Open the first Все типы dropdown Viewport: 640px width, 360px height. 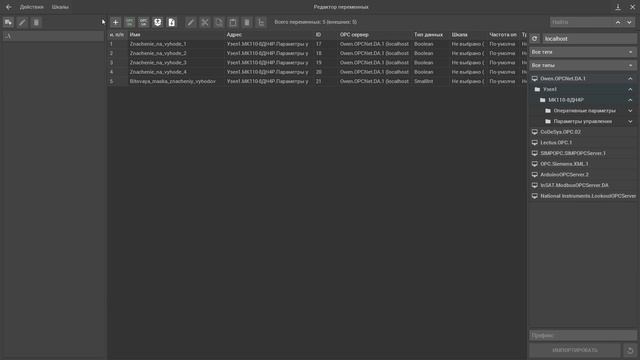583,52
